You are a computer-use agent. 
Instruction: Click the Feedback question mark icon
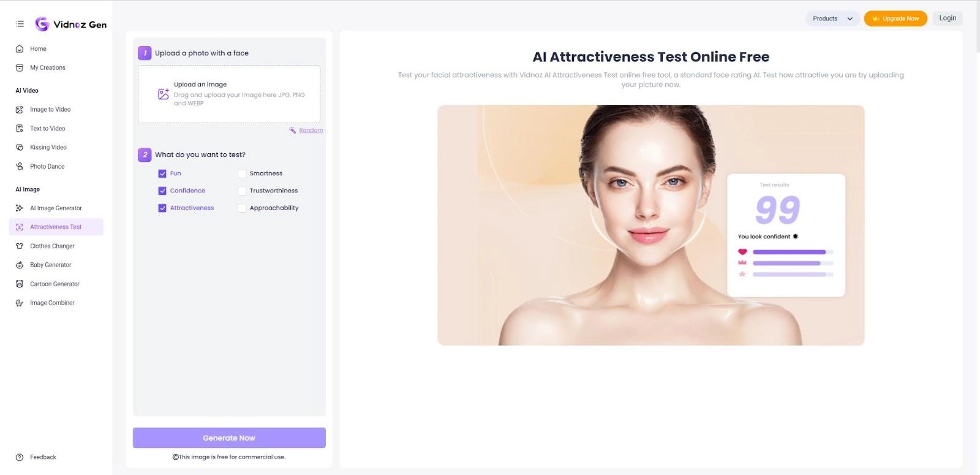coord(20,457)
